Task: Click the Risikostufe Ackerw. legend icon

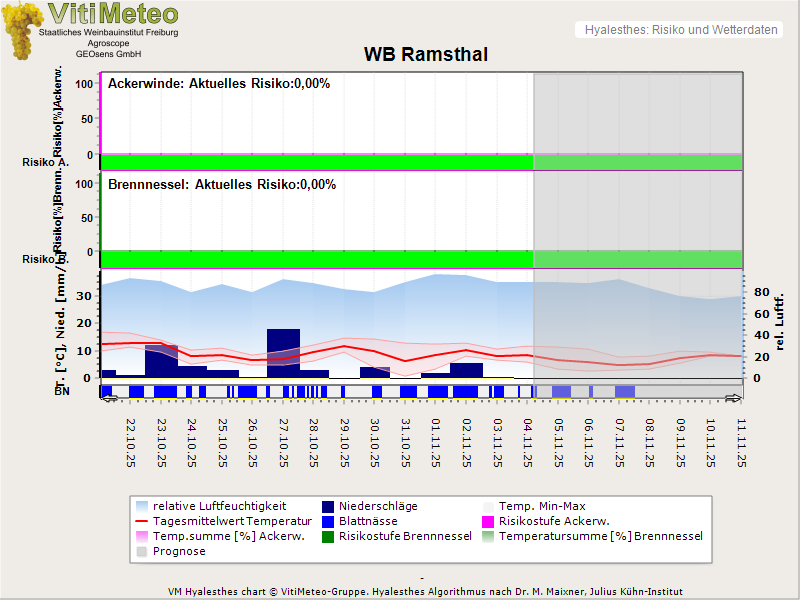Action: tap(489, 521)
